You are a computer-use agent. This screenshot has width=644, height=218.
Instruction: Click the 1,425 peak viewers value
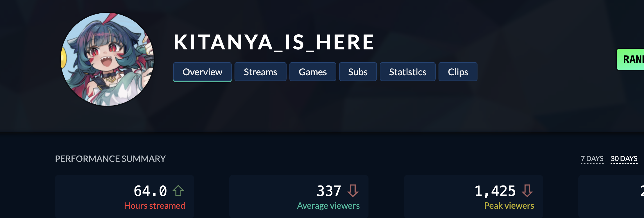495,191
